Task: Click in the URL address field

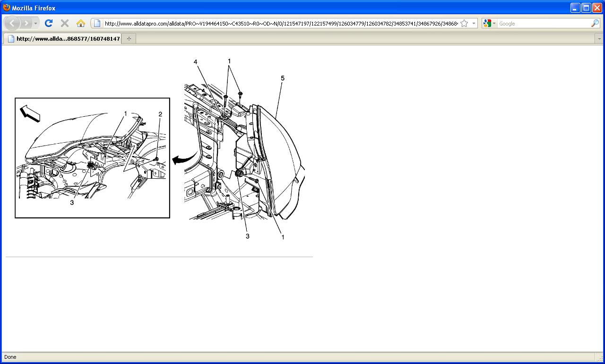Action: pyautogui.click(x=281, y=23)
